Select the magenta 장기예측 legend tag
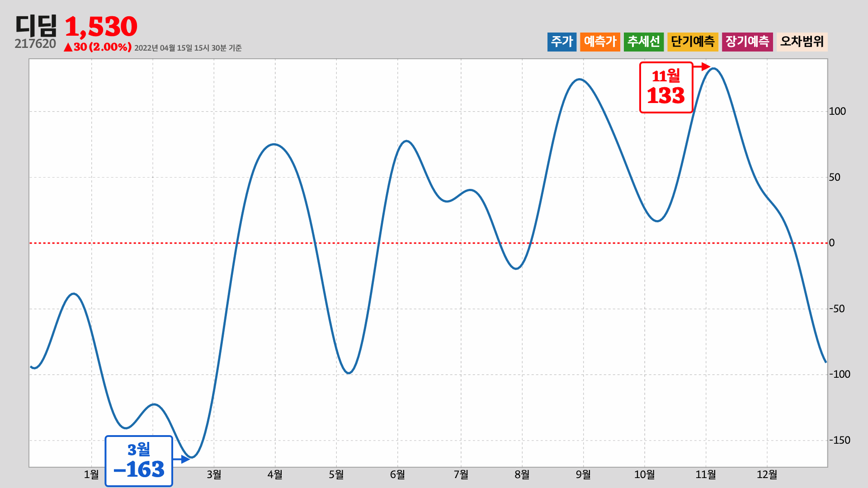The height and width of the screenshot is (488, 868). [747, 42]
